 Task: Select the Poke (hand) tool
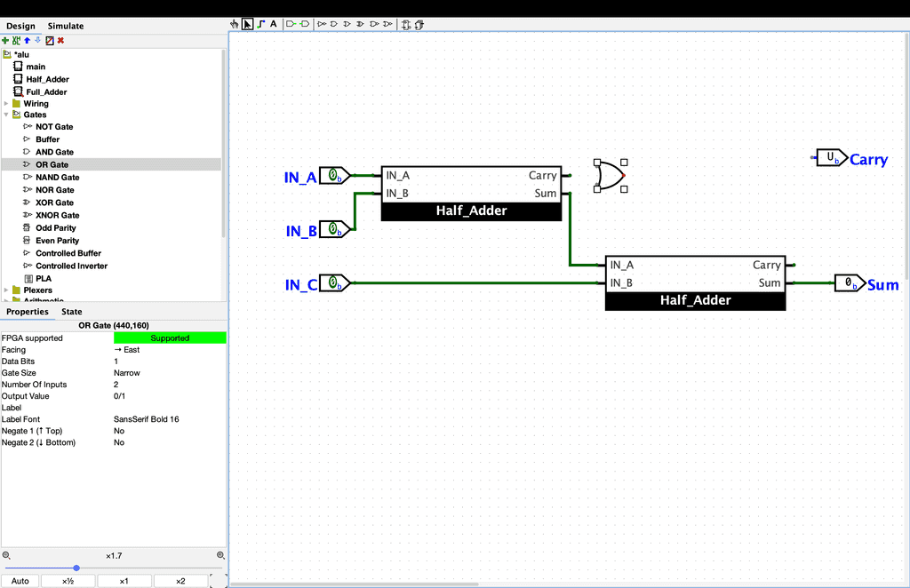pos(235,24)
